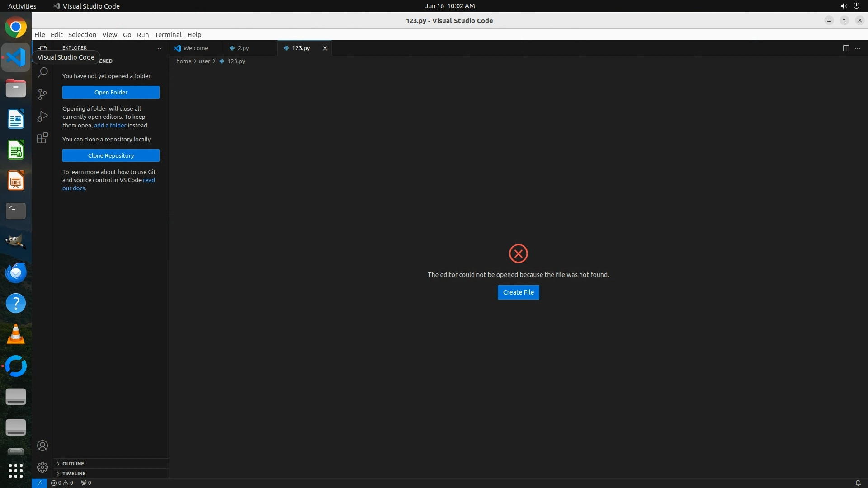Open Thunderbird from the Ubuntu dock
This screenshot has height=488, width=868.
[16, 272]
